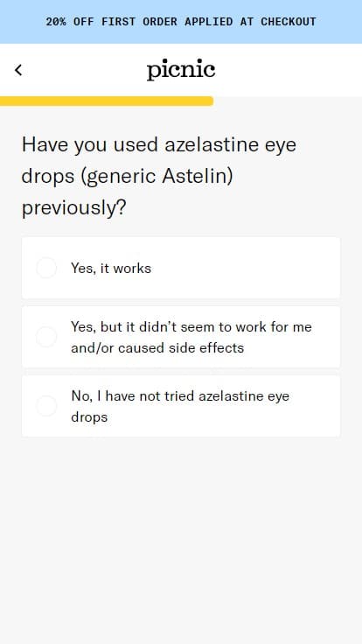This screenshot has width=362, height=644.
Task: Click "Yes, but it didn't seem to work" text
Action: point(191,327)
